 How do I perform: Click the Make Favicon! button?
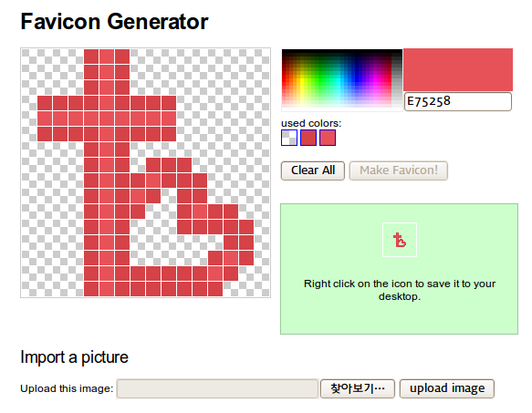tap(399, 170)
